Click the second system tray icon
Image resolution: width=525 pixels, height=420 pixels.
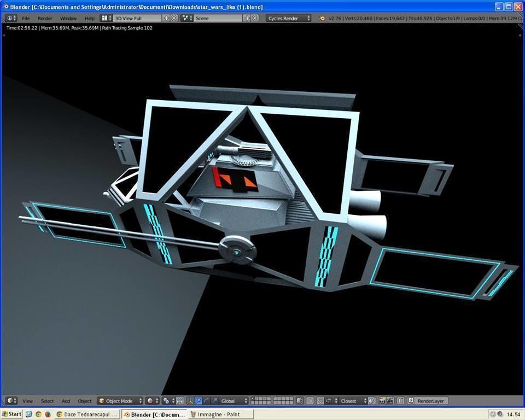tap(500, 415)
